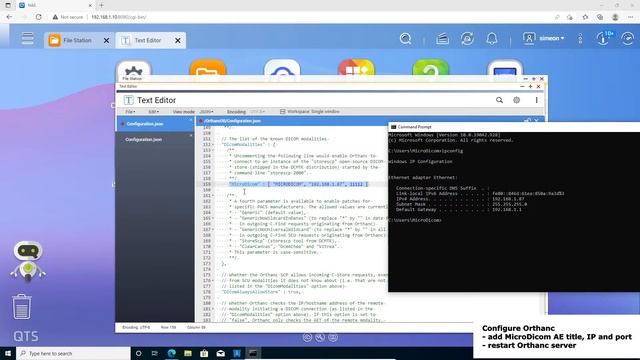Select the highlighted Configuration.json sidebar entry
Viewport: 640px width, 360px height.
click(155, 124)
